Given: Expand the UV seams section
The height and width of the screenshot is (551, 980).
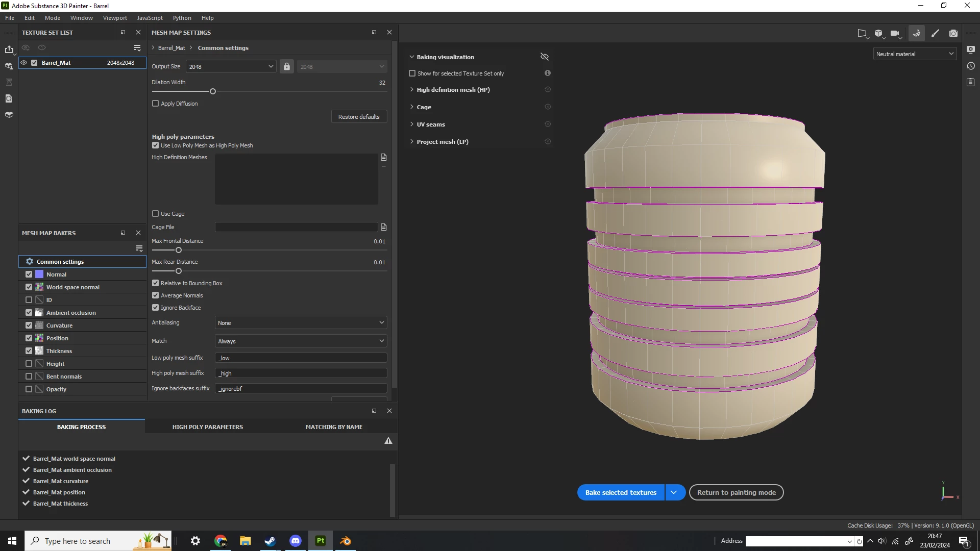Looking at the screenshot, I should pos(431,124).
